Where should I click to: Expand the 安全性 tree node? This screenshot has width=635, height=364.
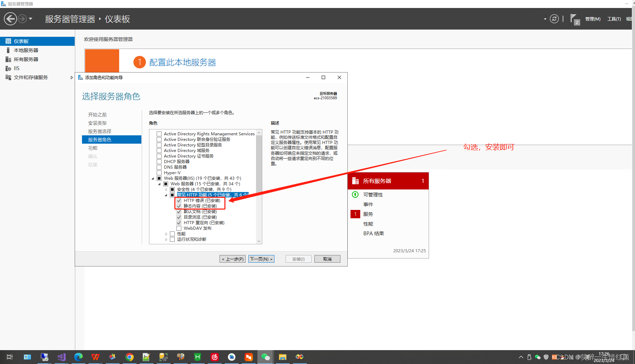(166, 190)
